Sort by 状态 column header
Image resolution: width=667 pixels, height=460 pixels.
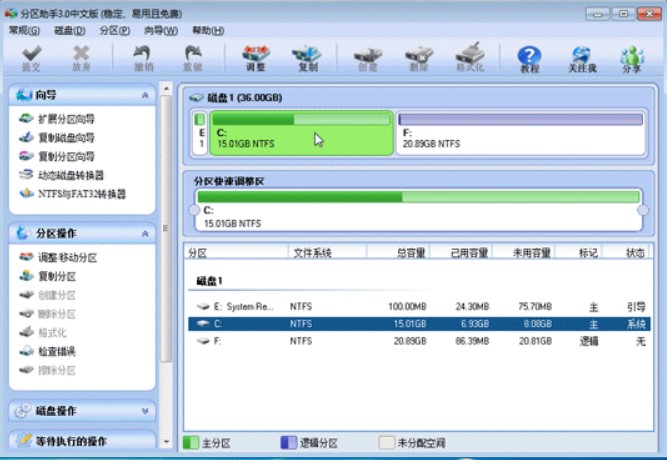point(628,253)
